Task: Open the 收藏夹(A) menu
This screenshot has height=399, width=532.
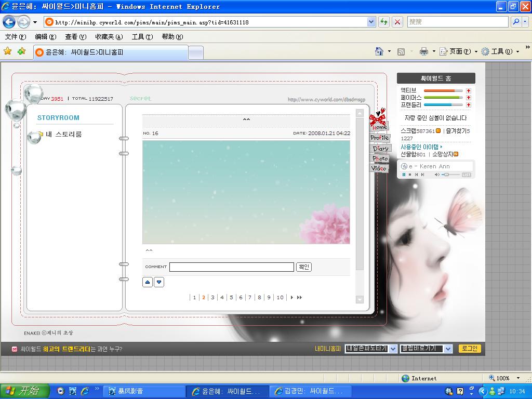Action: (109, 37)
